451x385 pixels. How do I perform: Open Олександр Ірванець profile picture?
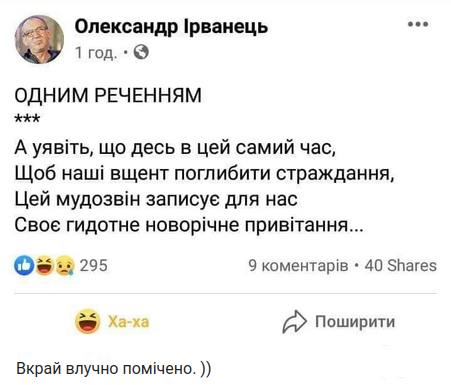click(x=39, y=39)
